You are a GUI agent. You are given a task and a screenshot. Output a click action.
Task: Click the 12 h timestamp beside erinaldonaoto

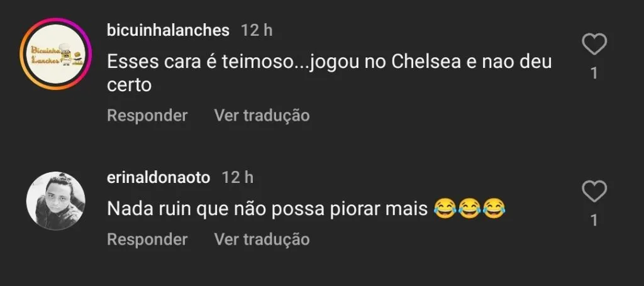click(238, 177)
